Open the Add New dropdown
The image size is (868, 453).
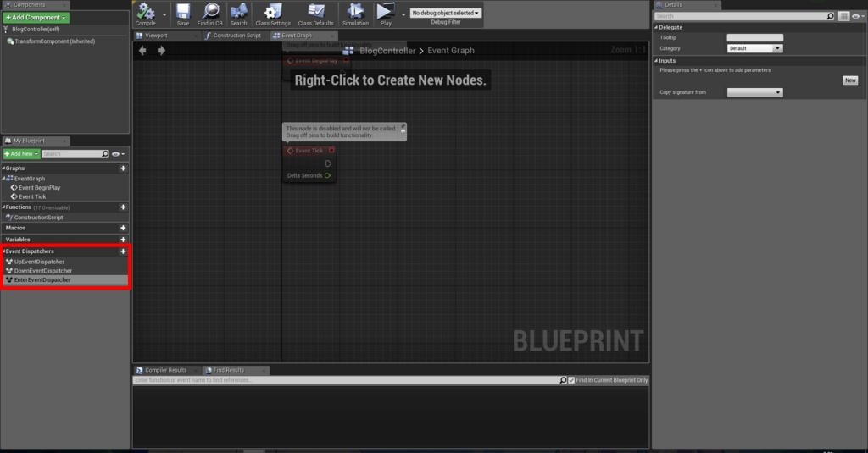coord(21,154)
